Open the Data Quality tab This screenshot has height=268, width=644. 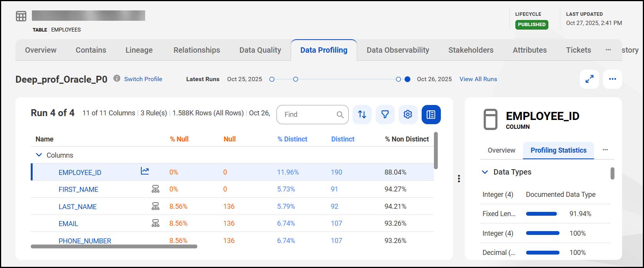260,50
